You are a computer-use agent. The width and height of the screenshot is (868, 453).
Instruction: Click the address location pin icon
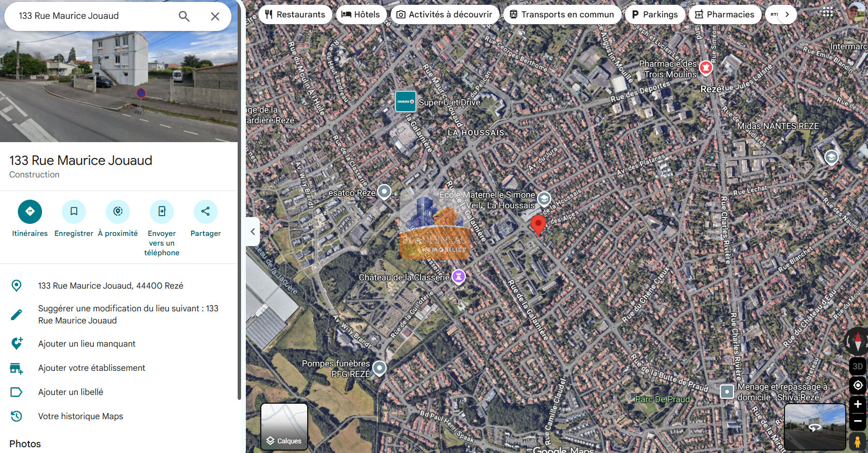pos(16,286)
